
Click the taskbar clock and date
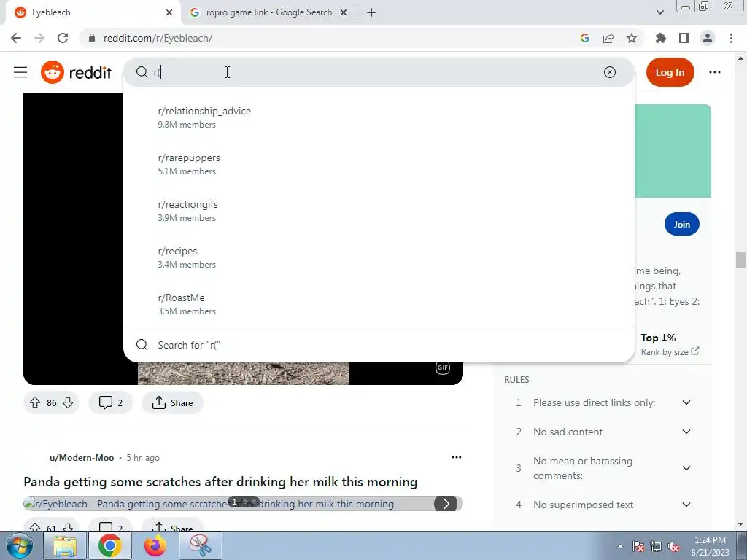[x=710, y=546]
